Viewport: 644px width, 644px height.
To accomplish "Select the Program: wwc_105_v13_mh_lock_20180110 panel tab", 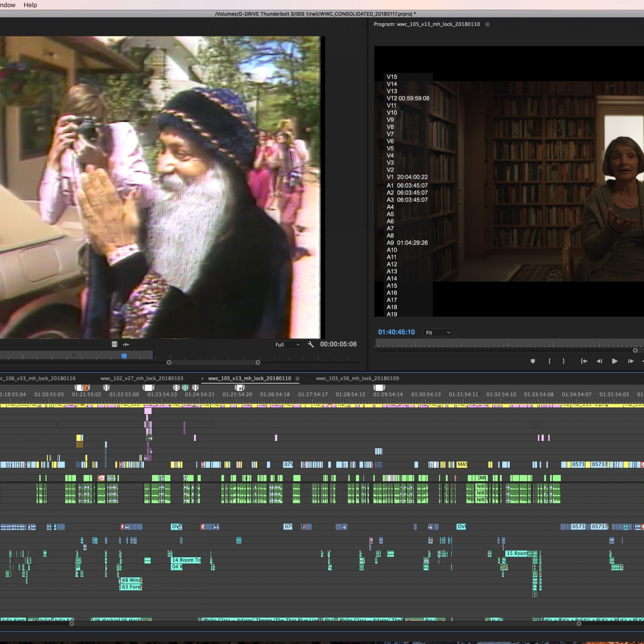I will (427, 24).
